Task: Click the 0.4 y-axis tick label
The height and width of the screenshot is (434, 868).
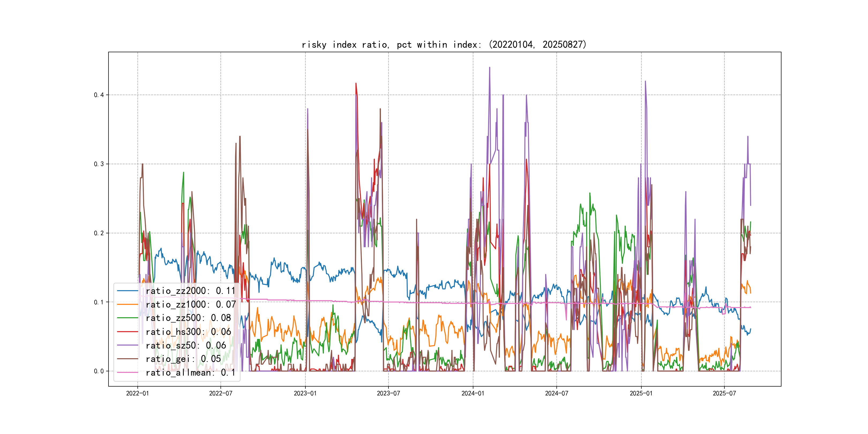Action: point(99,95)
